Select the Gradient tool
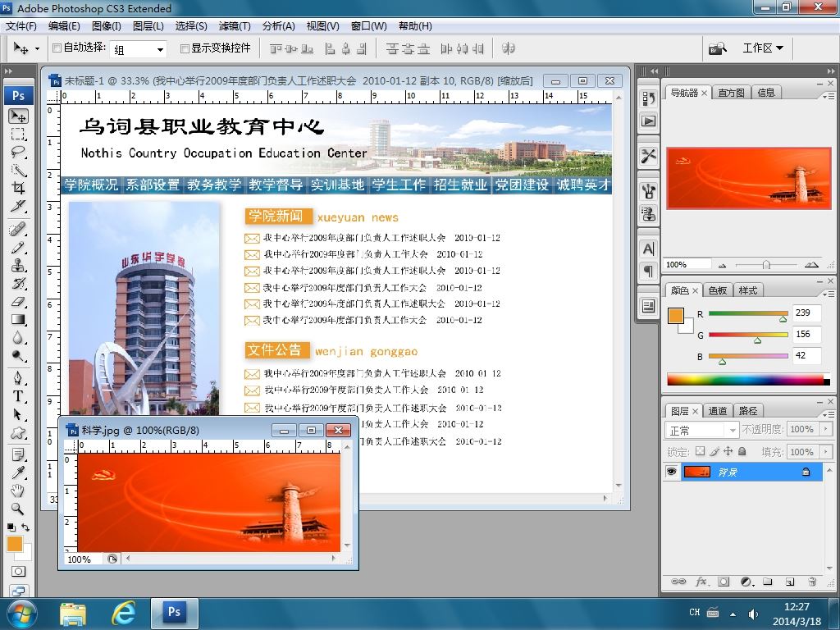The image size is (840, 630). (x=18, y=320)
